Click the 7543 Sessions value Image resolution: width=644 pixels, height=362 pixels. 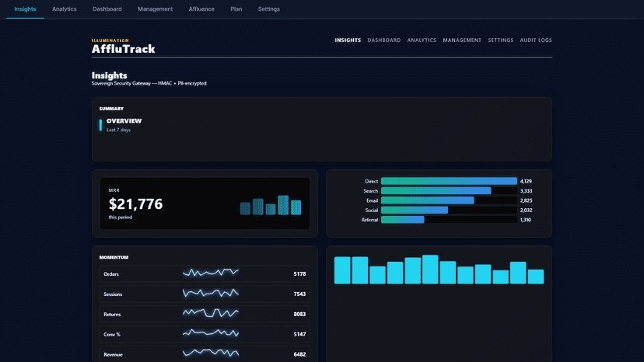[299, 294]
